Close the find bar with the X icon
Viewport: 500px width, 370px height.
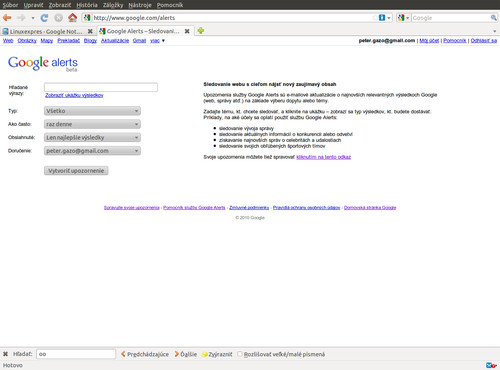(x=5, y=354)
